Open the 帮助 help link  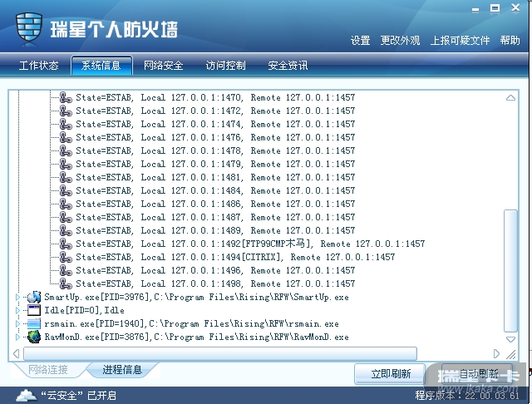[x=510, y=41]
